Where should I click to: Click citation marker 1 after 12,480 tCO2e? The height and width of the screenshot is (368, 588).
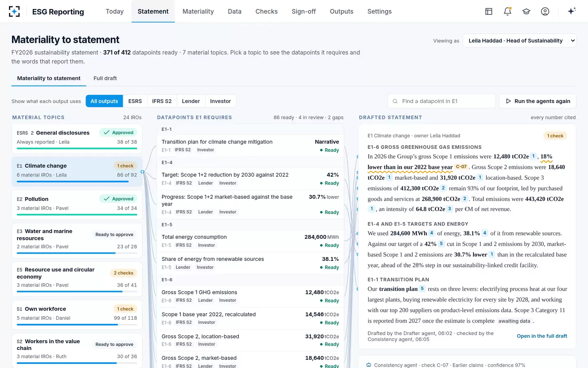pyautogui.click(x=533, y=156)
